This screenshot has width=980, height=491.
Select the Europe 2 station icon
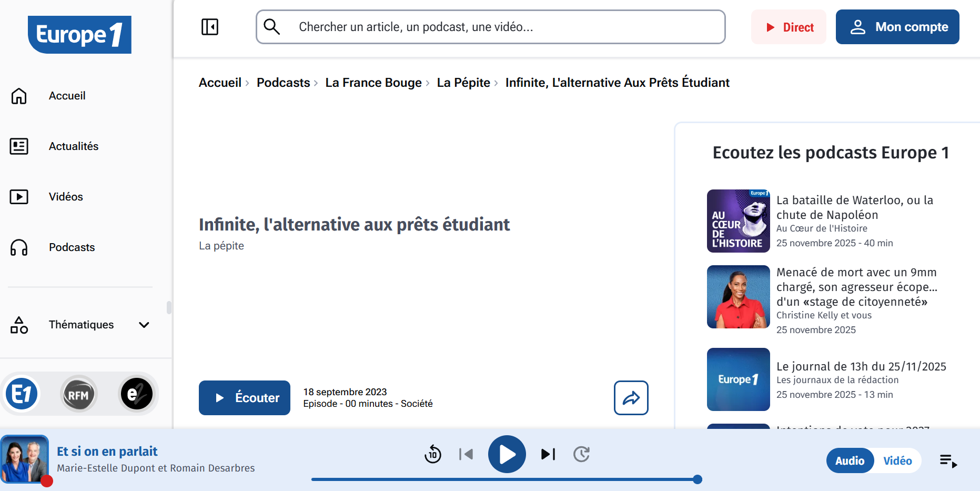click(136, 394)
